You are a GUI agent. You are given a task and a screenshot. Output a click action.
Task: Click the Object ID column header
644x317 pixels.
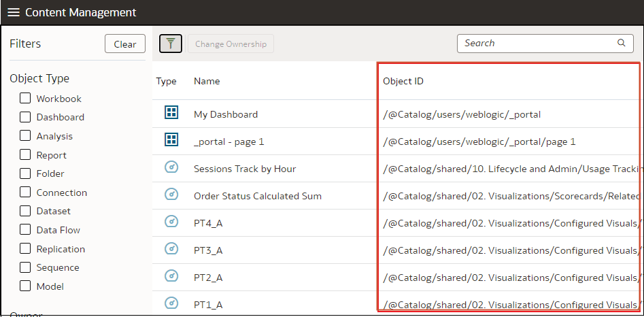pos(403,82)
